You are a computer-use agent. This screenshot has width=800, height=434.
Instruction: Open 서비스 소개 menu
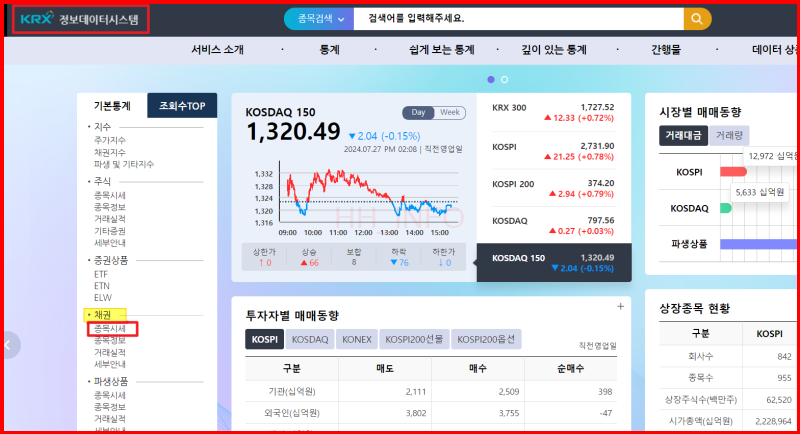218,50
